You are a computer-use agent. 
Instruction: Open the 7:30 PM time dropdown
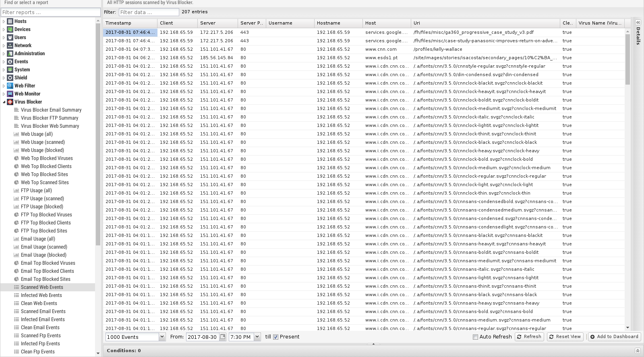[x=257, y=337]
